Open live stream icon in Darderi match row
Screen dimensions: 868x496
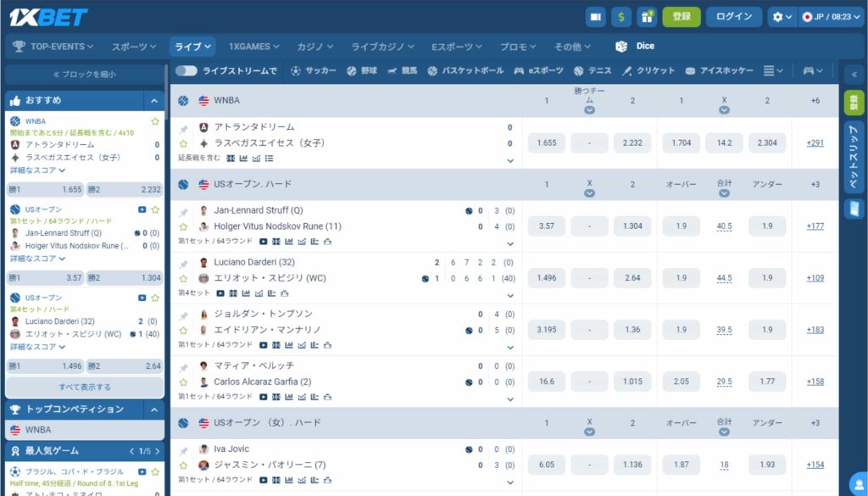(220, 293)
